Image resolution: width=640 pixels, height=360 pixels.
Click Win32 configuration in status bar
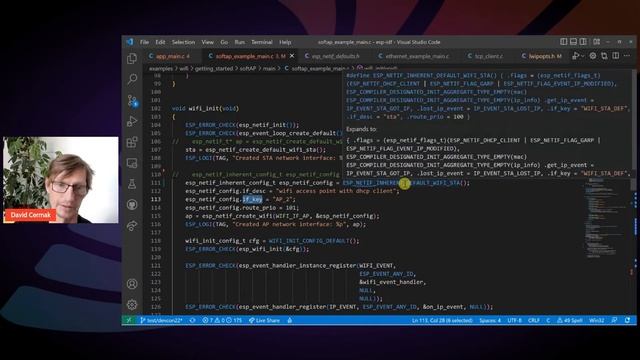tap(596, 320)
